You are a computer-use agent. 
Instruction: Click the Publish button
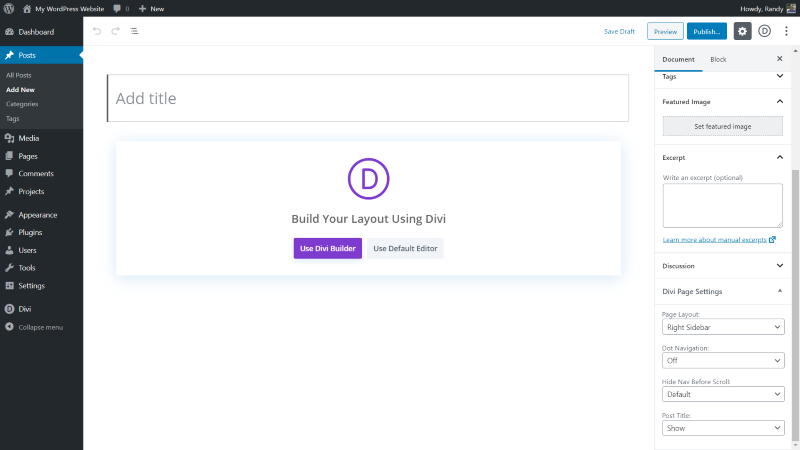point(707,31)
